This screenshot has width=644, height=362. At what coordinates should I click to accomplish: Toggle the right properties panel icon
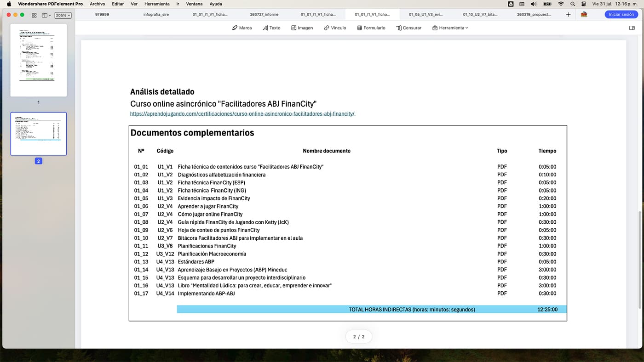pyautogui.click(x=632, y=28)
